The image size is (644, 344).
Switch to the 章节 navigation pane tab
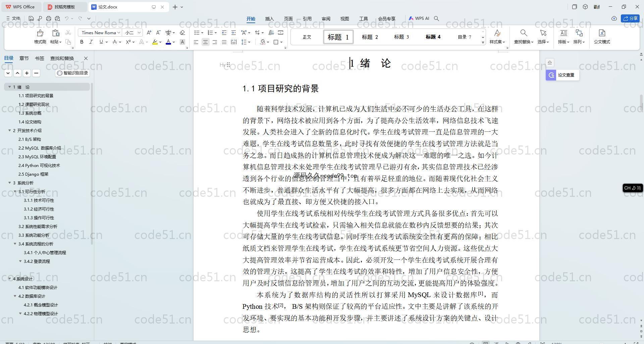[x=24, y=58]
